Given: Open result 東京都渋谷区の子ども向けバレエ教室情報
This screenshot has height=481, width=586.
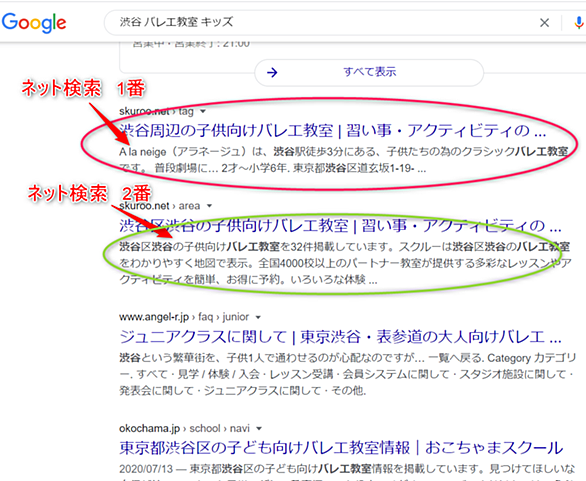Looking at the screenshot, I should coord(341,448).
